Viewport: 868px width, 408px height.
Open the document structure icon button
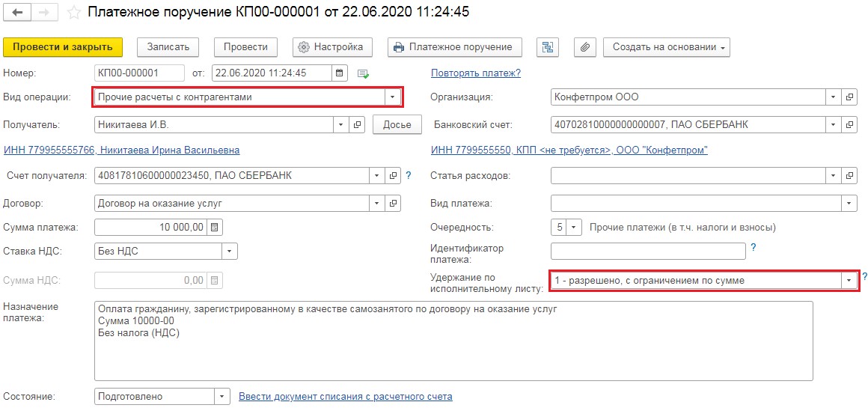click(548, 47)
